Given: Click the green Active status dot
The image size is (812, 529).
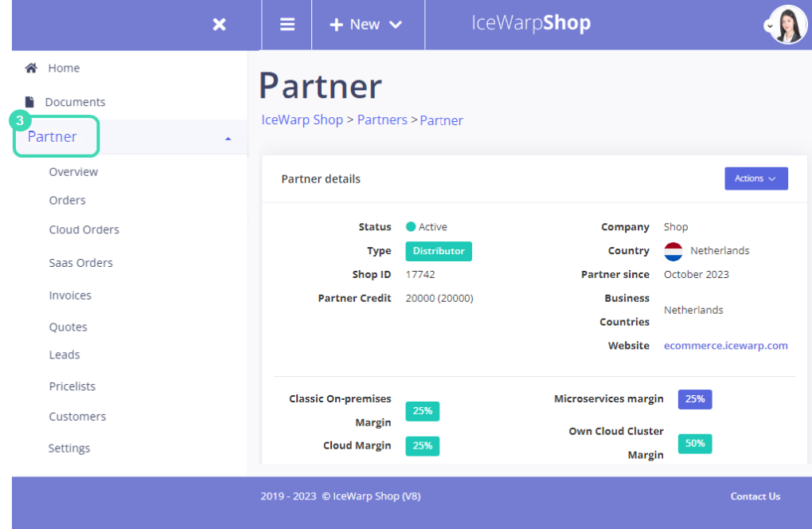Looking at the screenshot, I should (x=411, y=227).
